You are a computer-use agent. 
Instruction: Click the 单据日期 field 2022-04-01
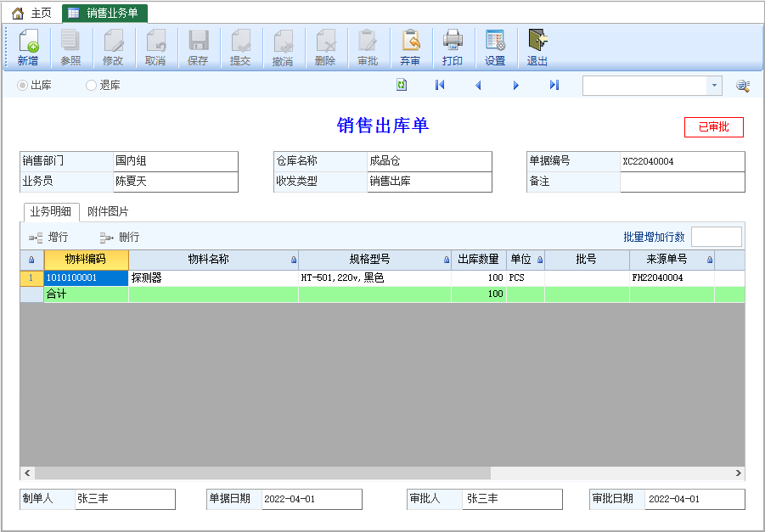coord(312,499)
